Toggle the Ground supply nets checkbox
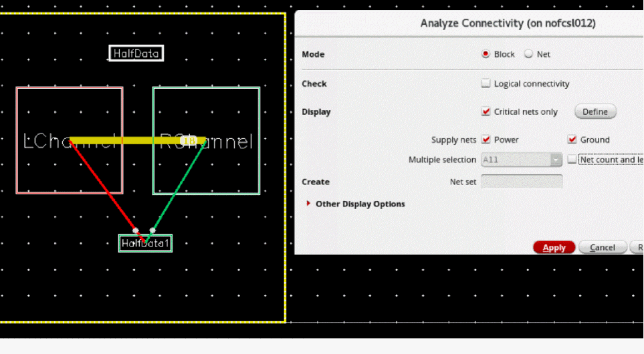This screenshot has height=354, width=644. pos(572,140)
